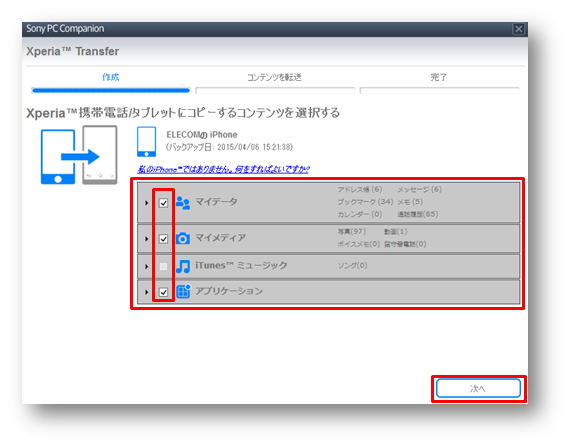Viewport: 570px width, 446px height.
Task: Click the 完了 step tab
Action: tap(439, 77)
